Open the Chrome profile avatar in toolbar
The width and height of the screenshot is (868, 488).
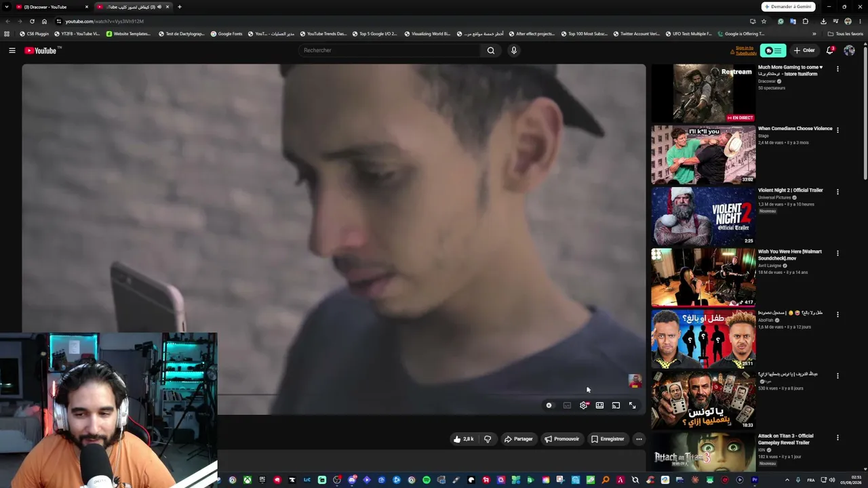click(848, 21)
